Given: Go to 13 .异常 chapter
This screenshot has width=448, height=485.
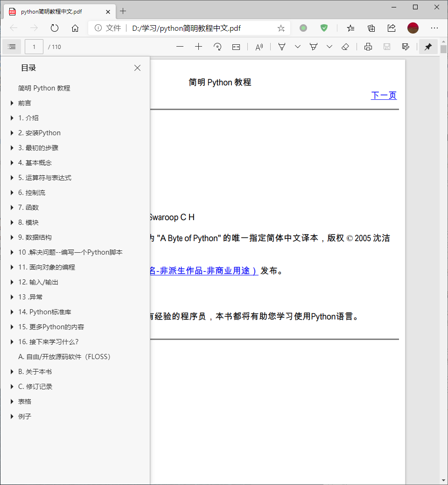Looking at the screenshot, I should click(x=30, y=297).
